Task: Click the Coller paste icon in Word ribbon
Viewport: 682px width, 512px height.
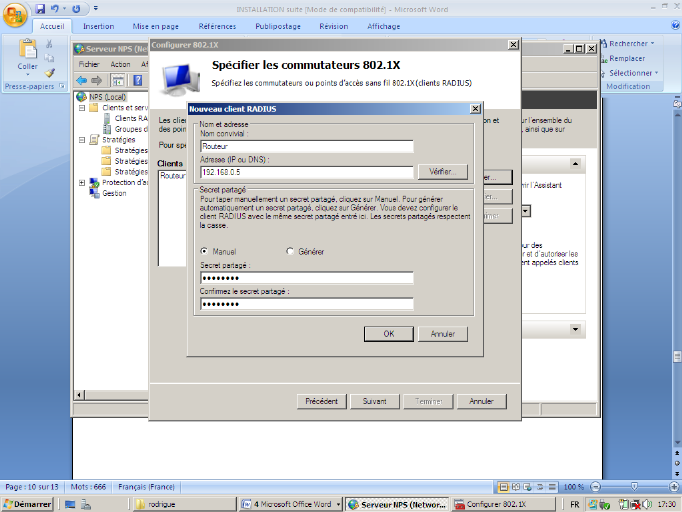Action: [27, 49]
